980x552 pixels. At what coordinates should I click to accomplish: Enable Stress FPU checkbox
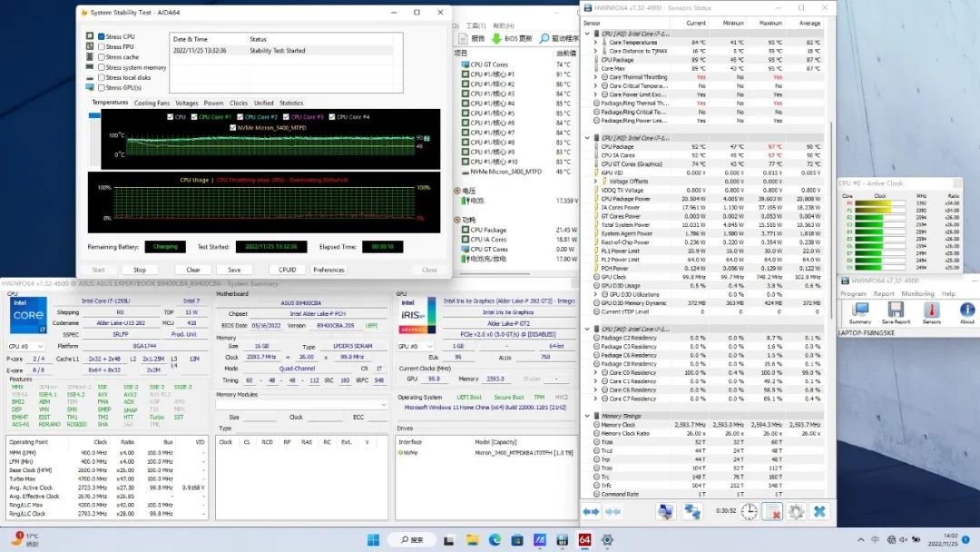pos(102,47)
